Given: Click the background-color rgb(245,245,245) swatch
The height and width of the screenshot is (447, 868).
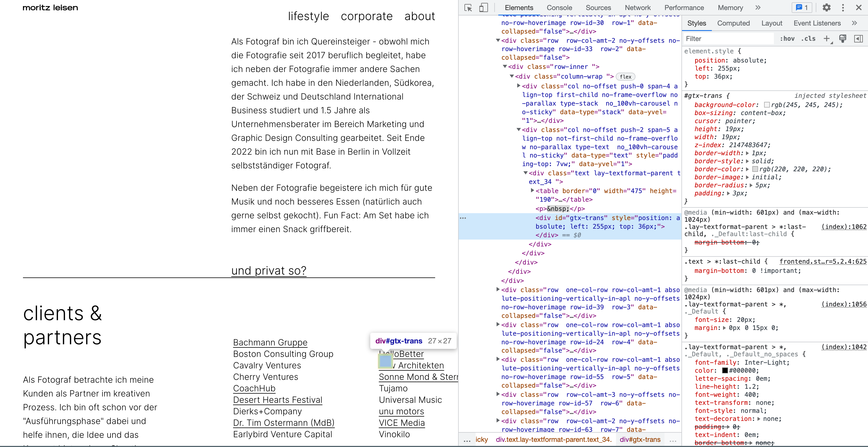Looking at the screenshot, I should point(767,105).
